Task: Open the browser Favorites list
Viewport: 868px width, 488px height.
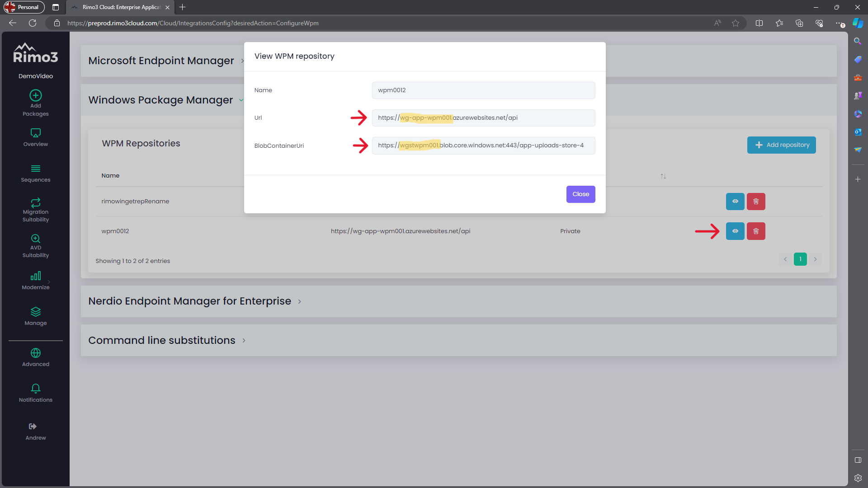Action: (x=779, y=23)
